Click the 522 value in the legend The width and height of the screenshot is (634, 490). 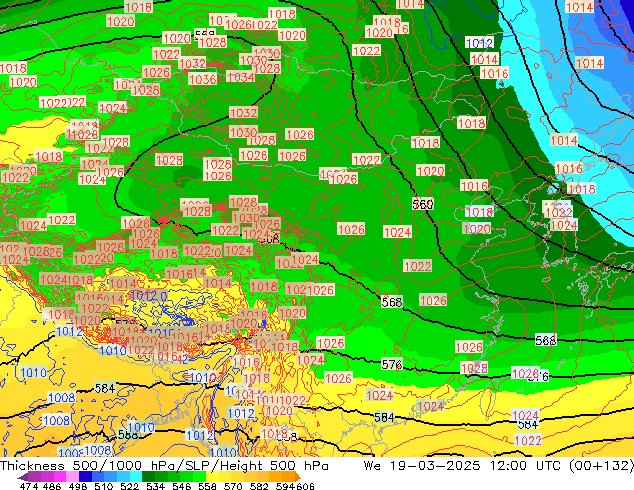130,486
